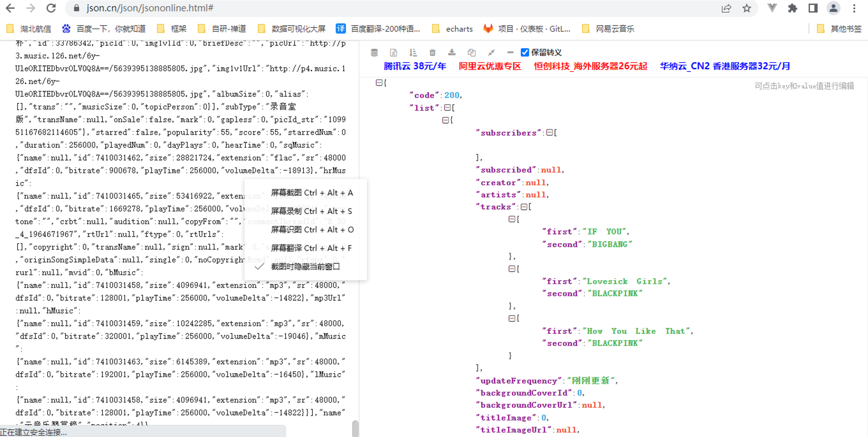
Task: Toggle the browser side panel icon
Action: click(813, 8)
